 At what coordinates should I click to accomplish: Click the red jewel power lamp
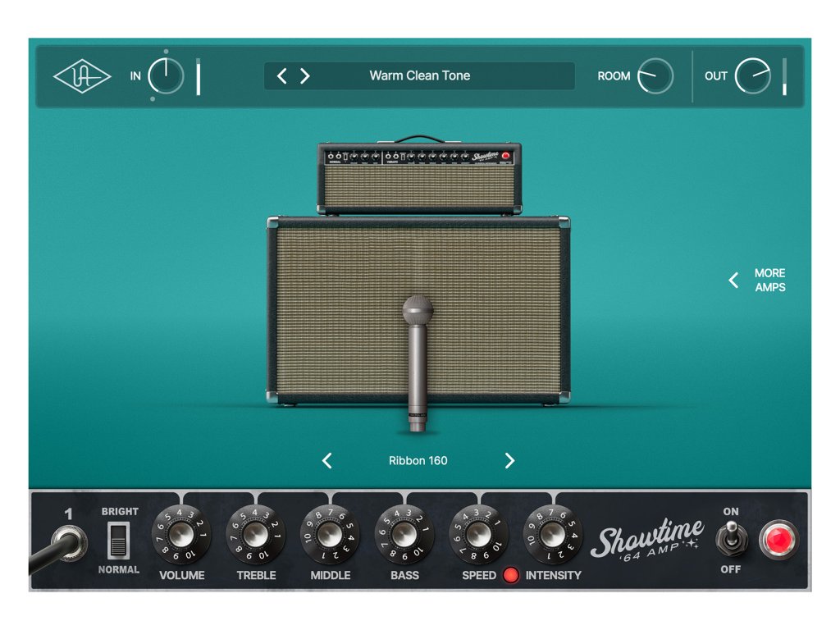[779, 540]
